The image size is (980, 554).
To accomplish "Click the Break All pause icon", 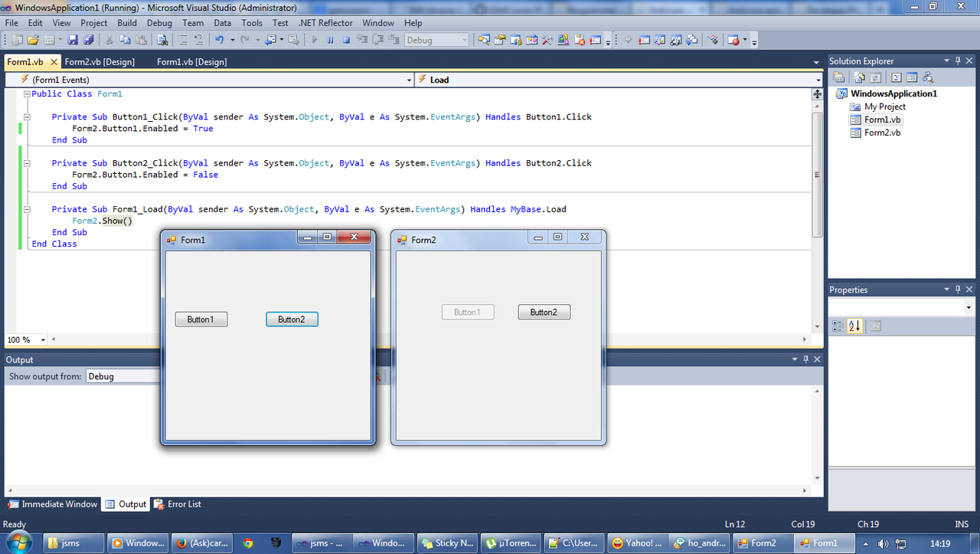I will (330, 40).
